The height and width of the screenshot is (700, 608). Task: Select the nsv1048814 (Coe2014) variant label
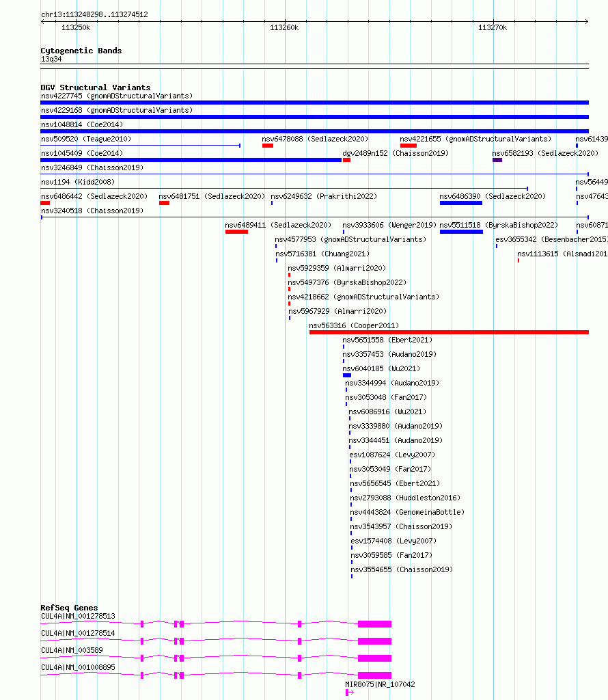pos(82,124)
